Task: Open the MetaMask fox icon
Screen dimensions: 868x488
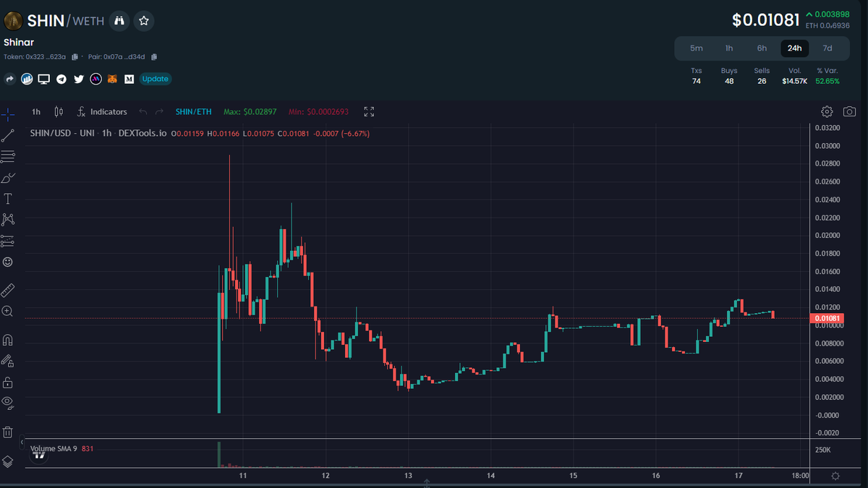Action: coord(112,79)
